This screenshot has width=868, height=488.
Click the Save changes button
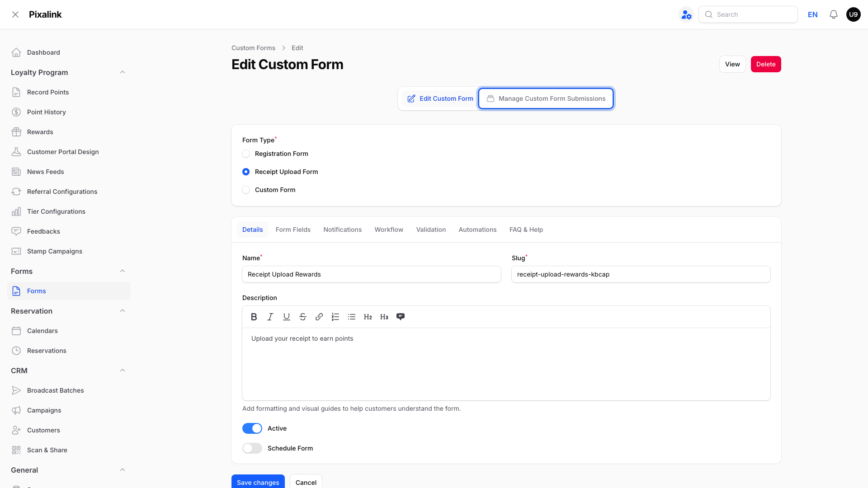click(258, 482)
